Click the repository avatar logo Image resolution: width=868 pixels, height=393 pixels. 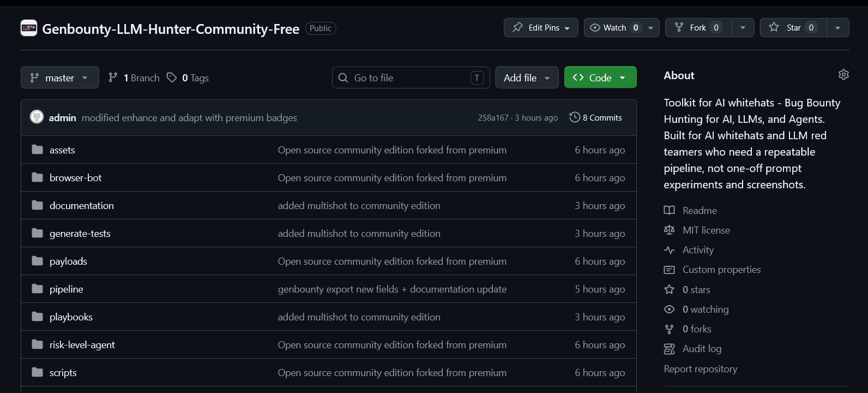29,28
